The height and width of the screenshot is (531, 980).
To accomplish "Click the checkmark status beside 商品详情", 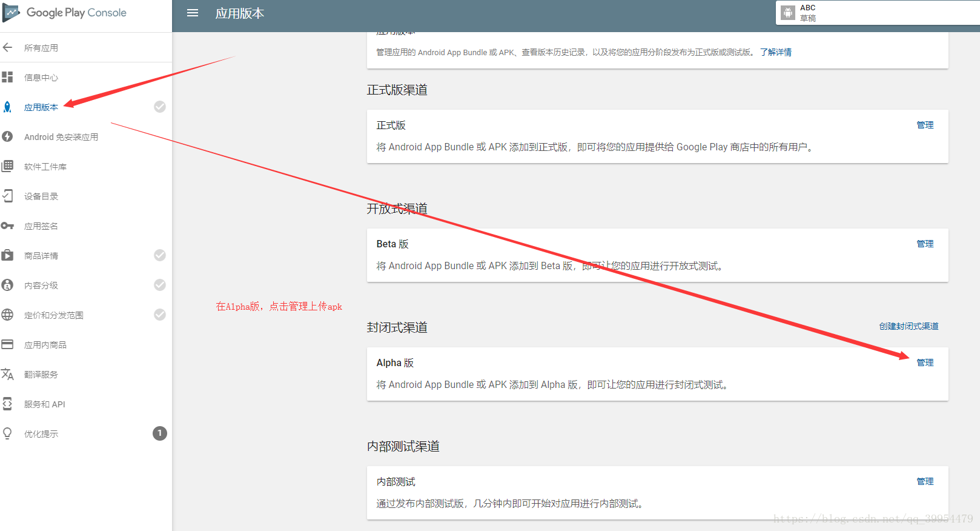I will [160, 255].
